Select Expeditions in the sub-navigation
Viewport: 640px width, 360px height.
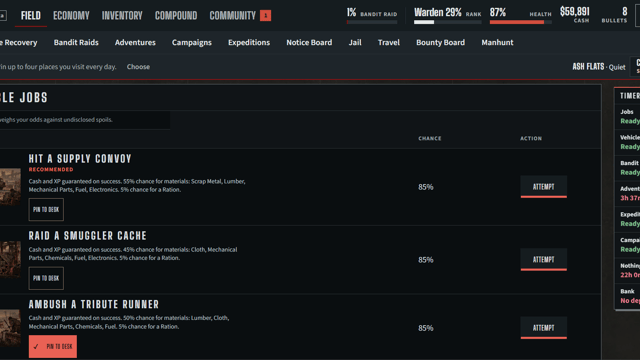(x=249, y=42)
